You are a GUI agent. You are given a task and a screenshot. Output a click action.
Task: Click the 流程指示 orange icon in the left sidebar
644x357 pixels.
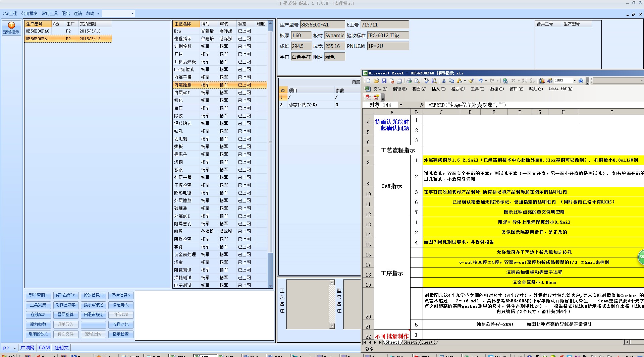pos(11,28)
